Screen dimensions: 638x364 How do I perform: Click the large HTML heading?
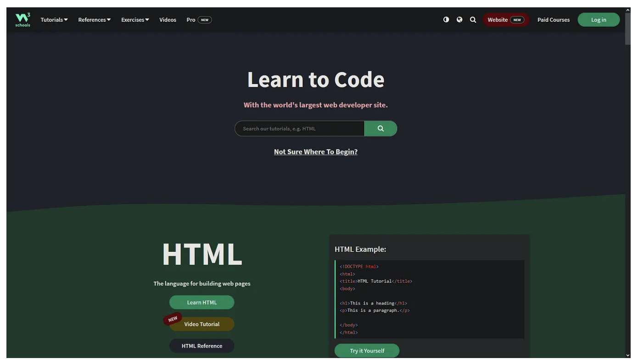coord(202,254)
